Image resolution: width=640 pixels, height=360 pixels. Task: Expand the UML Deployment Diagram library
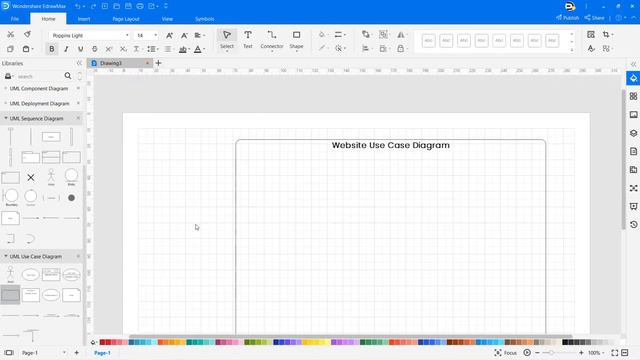(x=6, y=103)
